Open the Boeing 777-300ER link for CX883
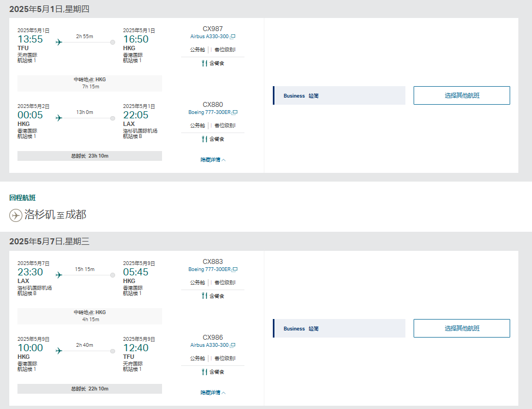The width and height of the screenshot is (532, 409). [208, 269]
